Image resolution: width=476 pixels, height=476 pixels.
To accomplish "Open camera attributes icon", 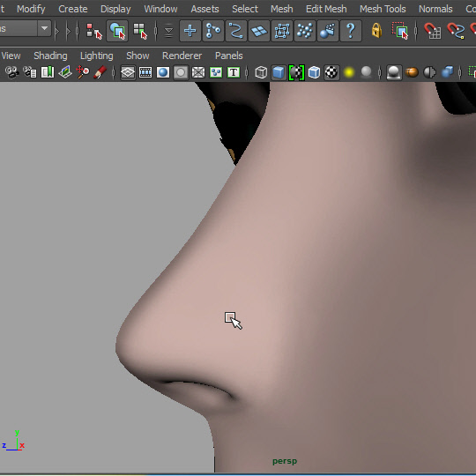I will pyautogui.click(x=30, y=72).
